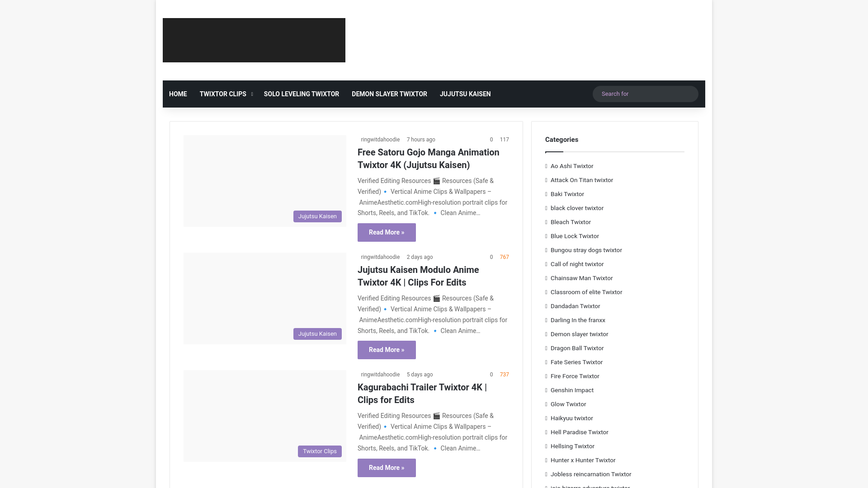Open author ringwitdahoodie on the 5 days ago post
The width and height of the screenshot is (868, 488).
pyautogui.click(x=380, y=375)
